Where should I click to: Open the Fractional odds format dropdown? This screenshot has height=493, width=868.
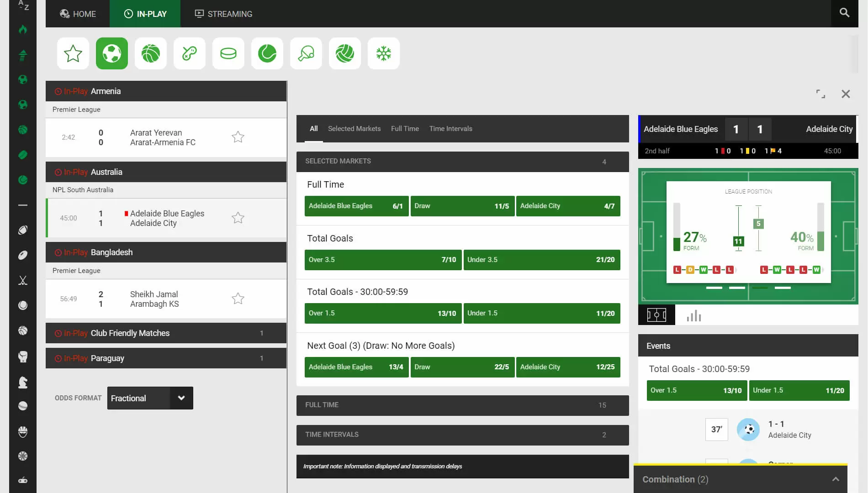[x=150, y=398]
